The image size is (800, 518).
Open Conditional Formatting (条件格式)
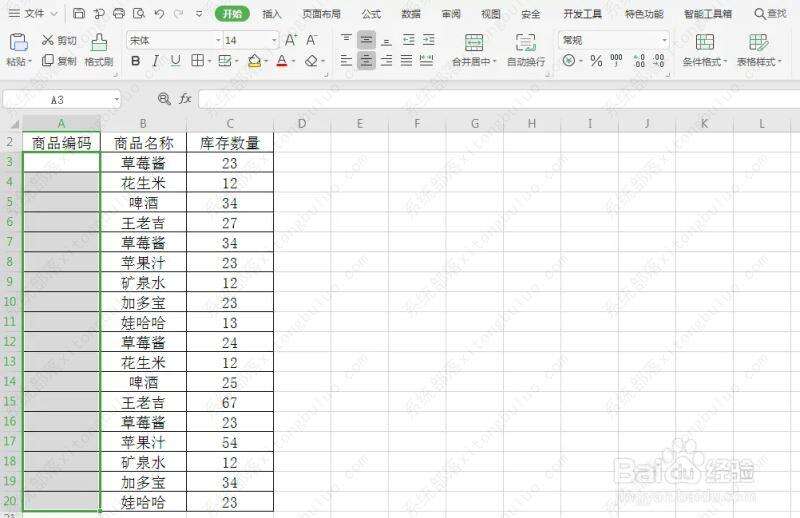point(705,50)
